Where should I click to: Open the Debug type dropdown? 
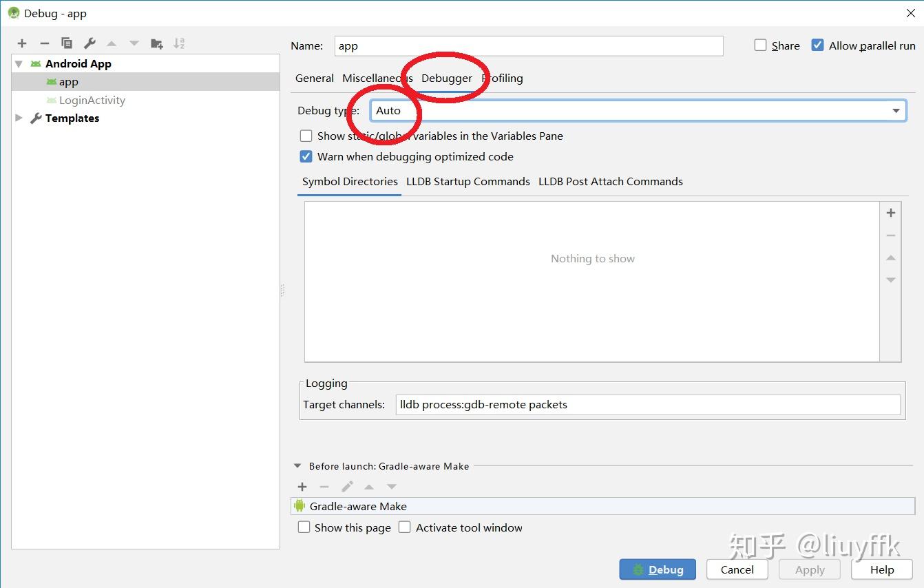pyautogui.click(x=895, y=110)
